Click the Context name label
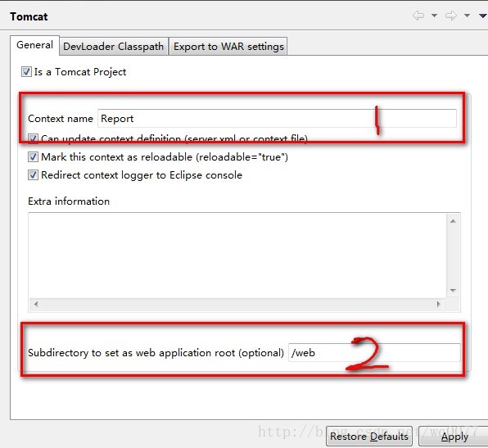 [x=61, y=119]
